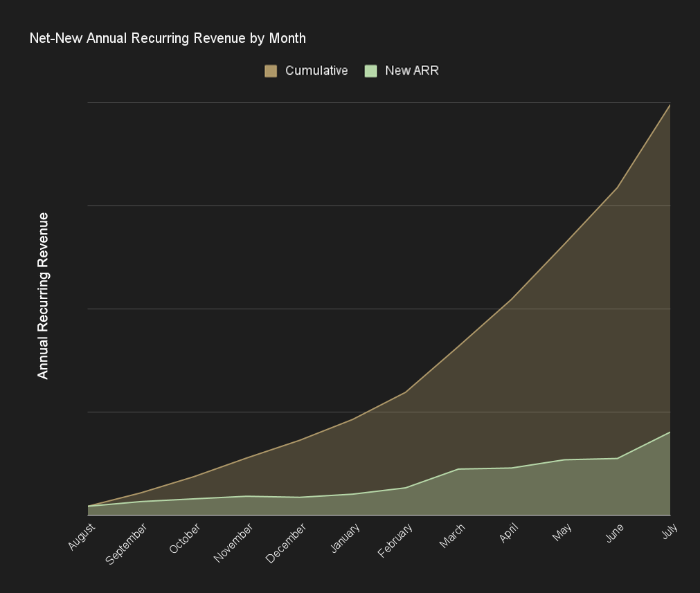Click the Cumulative line peak at July
Viewport: 700px width, 593px height.
click(670, 105)
